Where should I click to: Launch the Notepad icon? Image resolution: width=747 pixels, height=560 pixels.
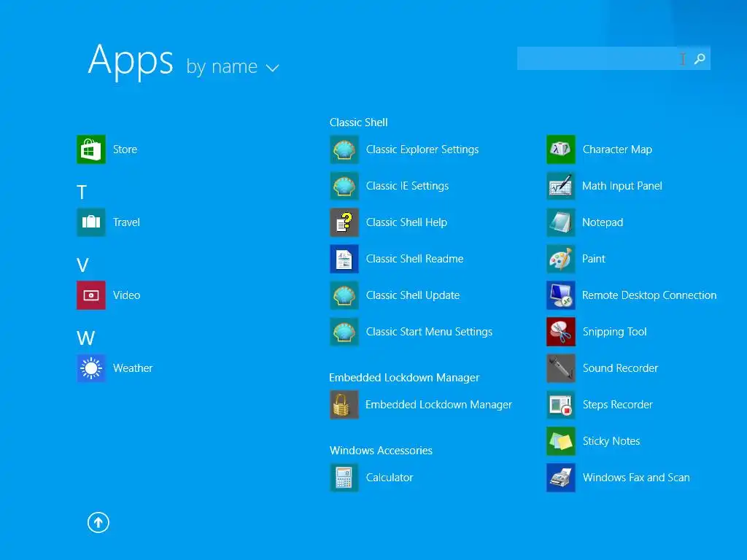click(x=561, y=222)
